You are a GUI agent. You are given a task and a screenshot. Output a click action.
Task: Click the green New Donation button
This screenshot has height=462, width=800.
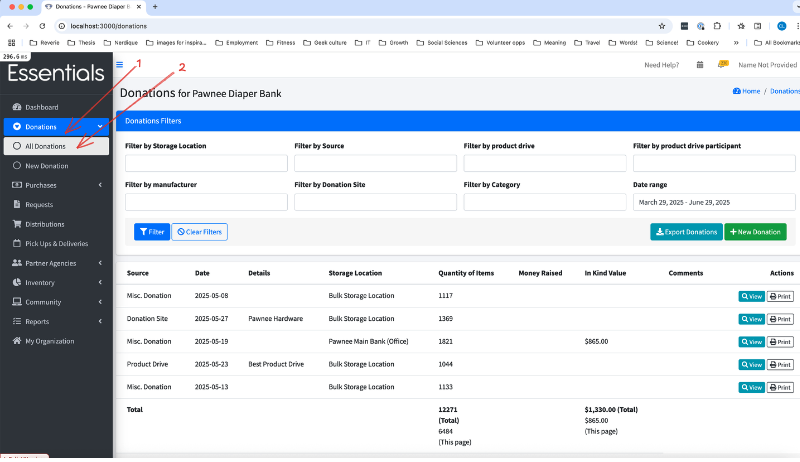coord(755,232)
